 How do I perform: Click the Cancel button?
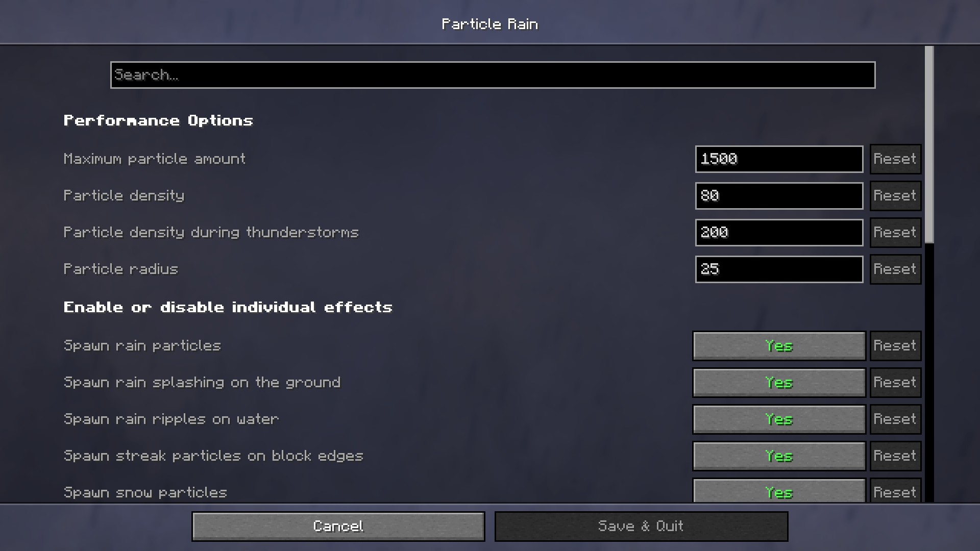click(338, 527)
